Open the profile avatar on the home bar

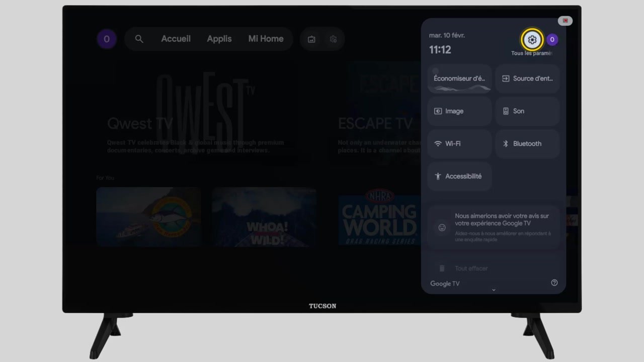click(x=107, y=39)
